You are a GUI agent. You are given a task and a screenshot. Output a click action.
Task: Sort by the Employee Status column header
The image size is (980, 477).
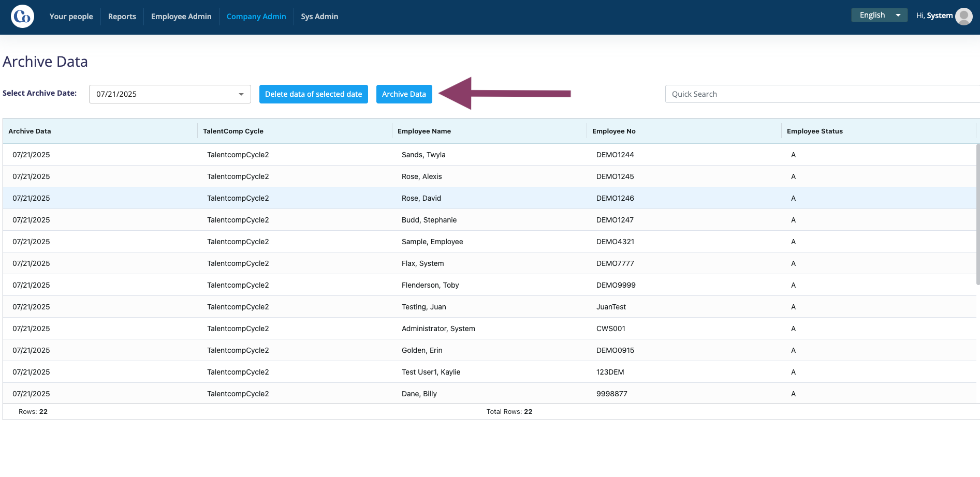(814, 131)
